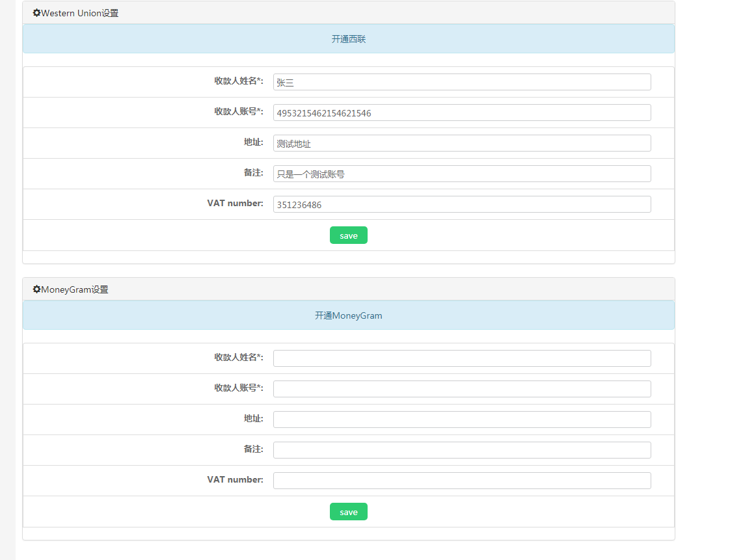Image resolution: width=743 pixels, height=560 pixels.
Task: Click the VAT number field showing 351236486
Action: [x=461, y=204]
